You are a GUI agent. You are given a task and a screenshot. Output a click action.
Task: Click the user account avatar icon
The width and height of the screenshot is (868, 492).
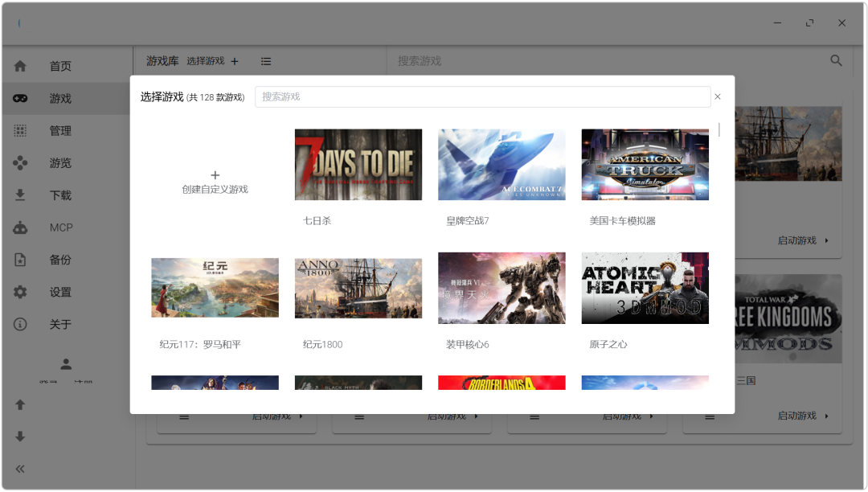point(66,364)
